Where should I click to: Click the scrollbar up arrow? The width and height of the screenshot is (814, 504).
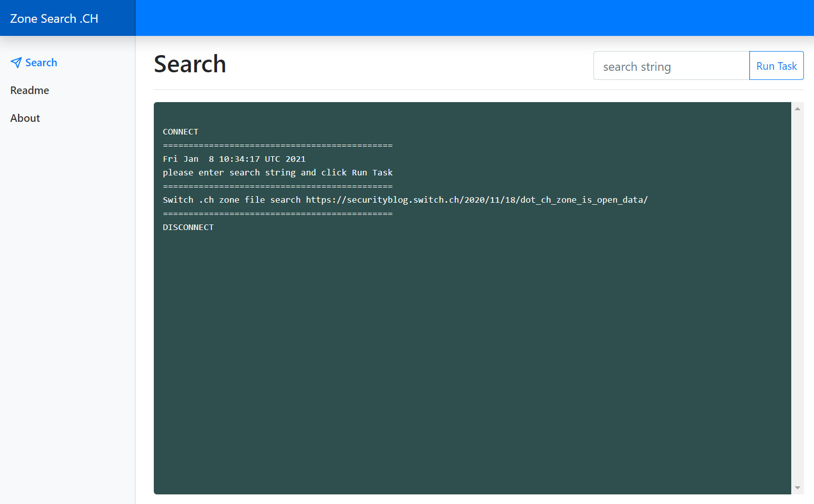(x=797, y=108)
